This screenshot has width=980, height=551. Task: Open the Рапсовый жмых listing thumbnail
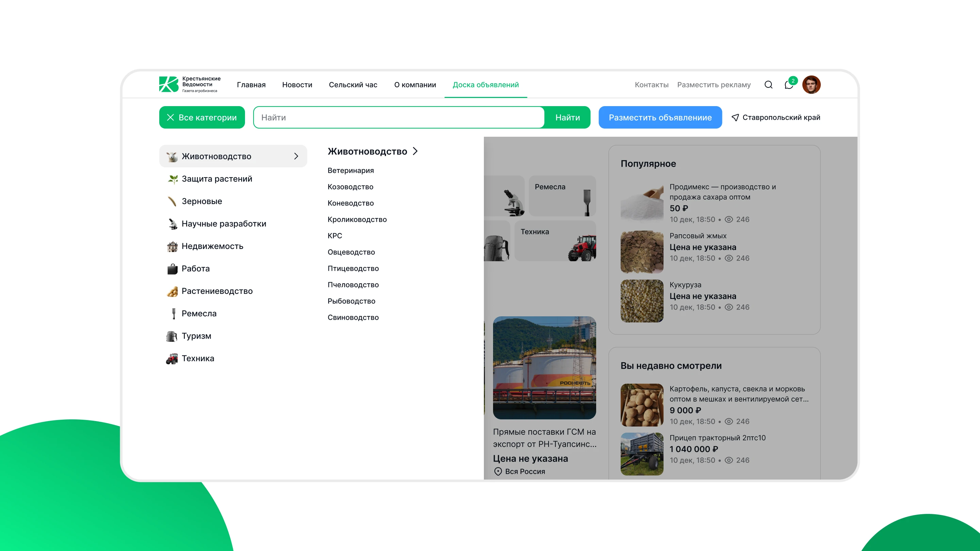point(642,252)
